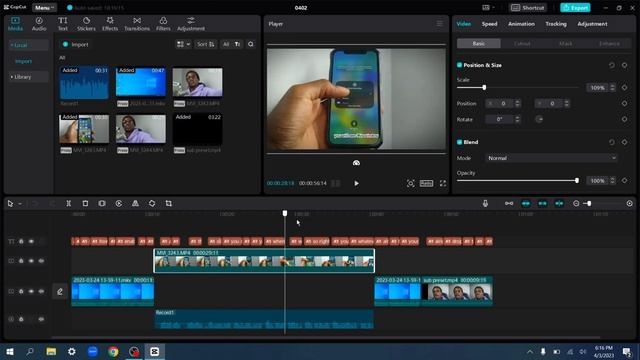This screenshot has height=360, width=640.
Task: Open the Transitions panel
Action: tap(137, 24)
